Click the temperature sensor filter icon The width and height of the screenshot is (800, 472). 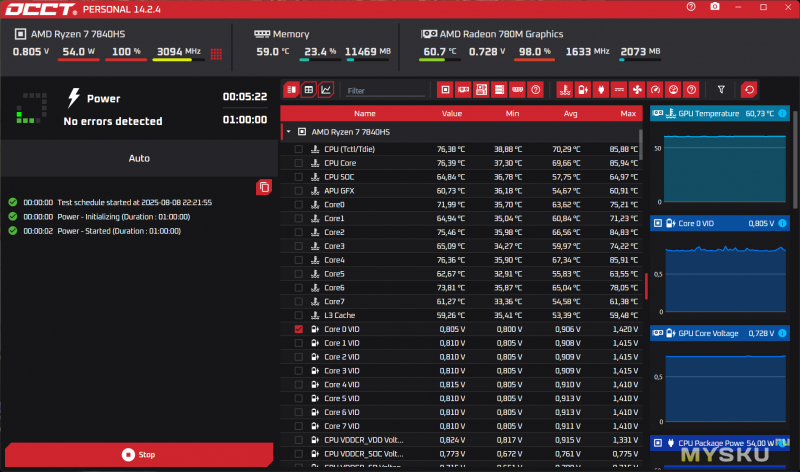click(x=564, y=90)
